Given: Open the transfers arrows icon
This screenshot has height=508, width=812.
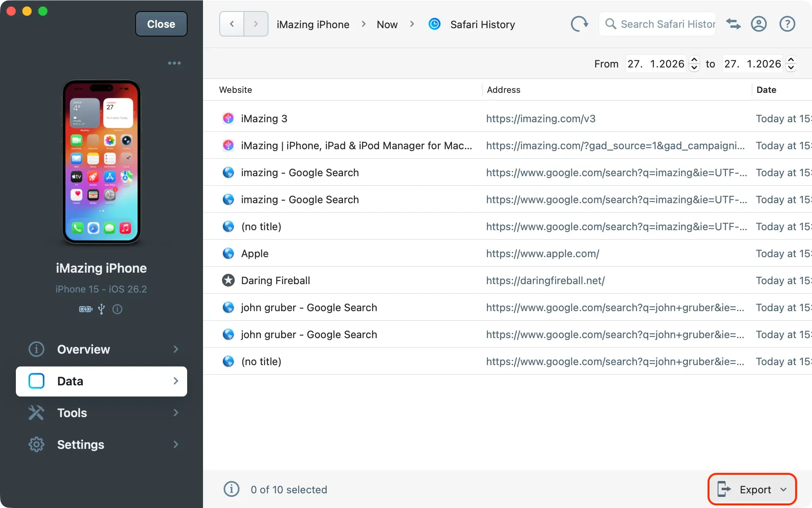Looking at the screenshot, I should pos(733,24).
